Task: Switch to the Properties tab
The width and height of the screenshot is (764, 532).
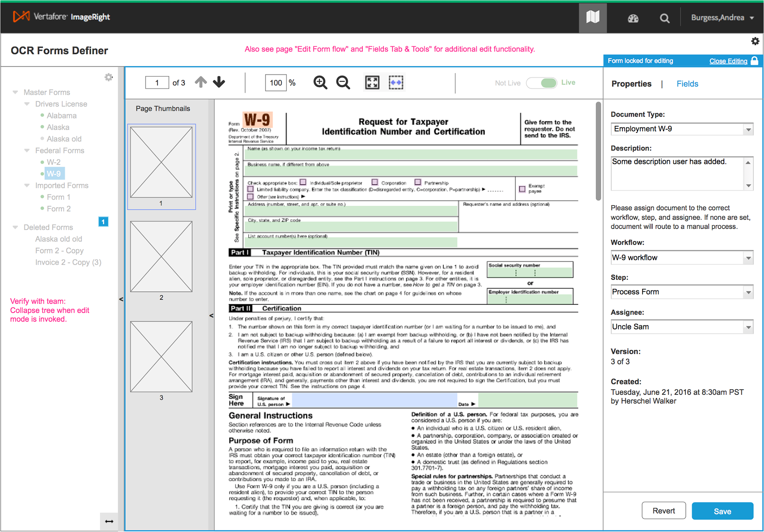Action: tap(631, 84)
